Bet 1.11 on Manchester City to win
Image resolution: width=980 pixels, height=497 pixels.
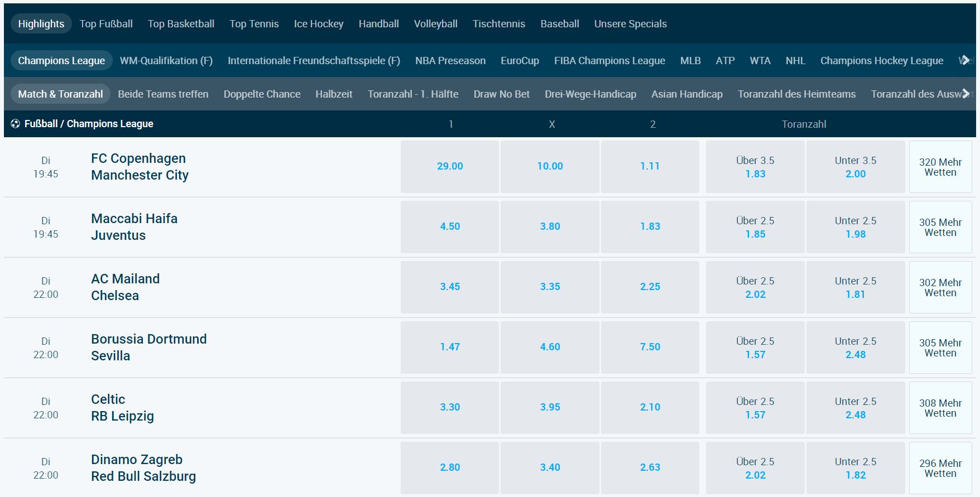[650, 166]
